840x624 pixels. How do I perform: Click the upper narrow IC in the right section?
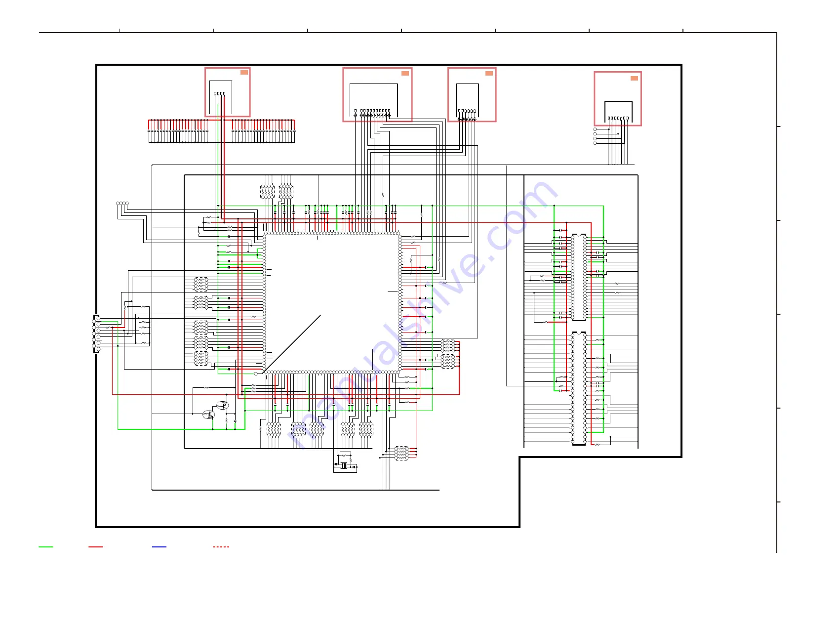click(x=579, y=277)
